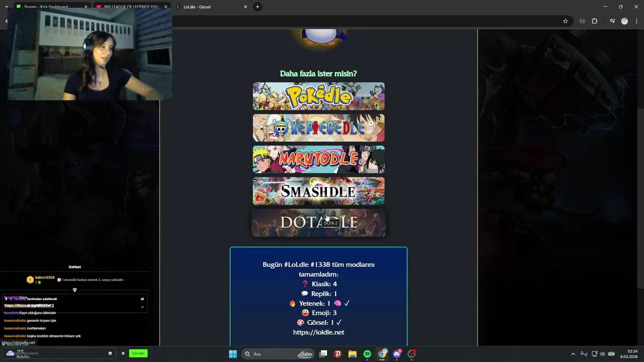
Task: Click message 'Kayn olduğunu bilmisim'
Action: point(38,313)
